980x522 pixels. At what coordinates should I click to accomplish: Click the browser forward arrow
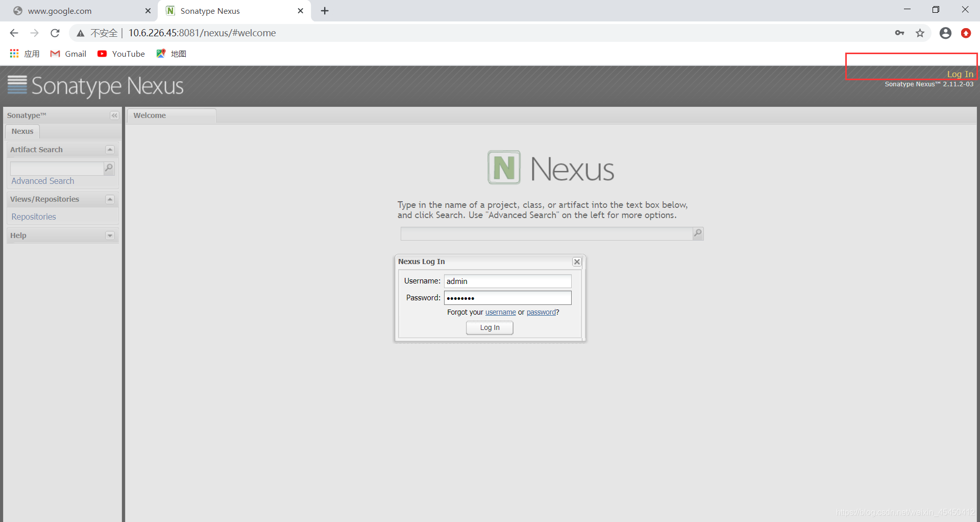pyautogui.click(x=34, y=33)
